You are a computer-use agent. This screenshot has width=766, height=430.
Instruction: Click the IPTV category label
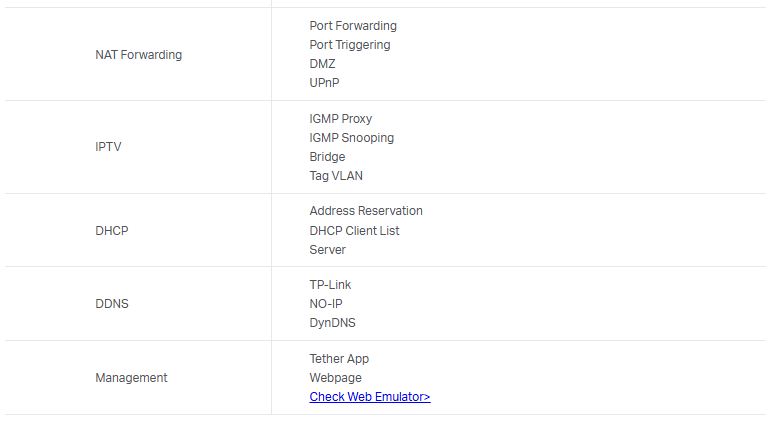tap(108, 147)
